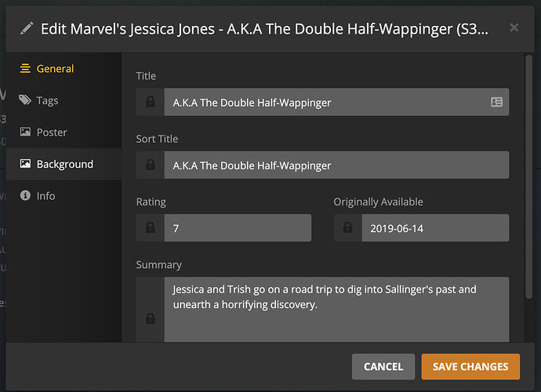This screenshot has height=392, width=541.
Task: Click the Tags icon in sidebar
Action: click(25, 100)
